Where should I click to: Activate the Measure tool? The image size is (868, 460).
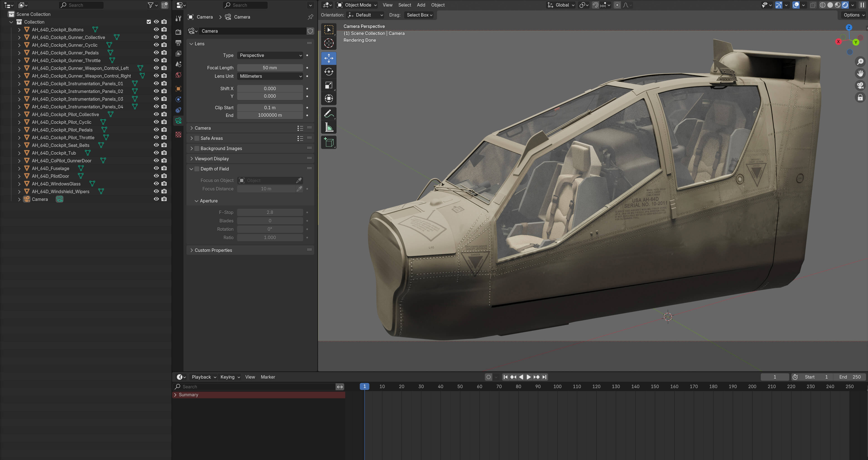click(x=328, y=127)
